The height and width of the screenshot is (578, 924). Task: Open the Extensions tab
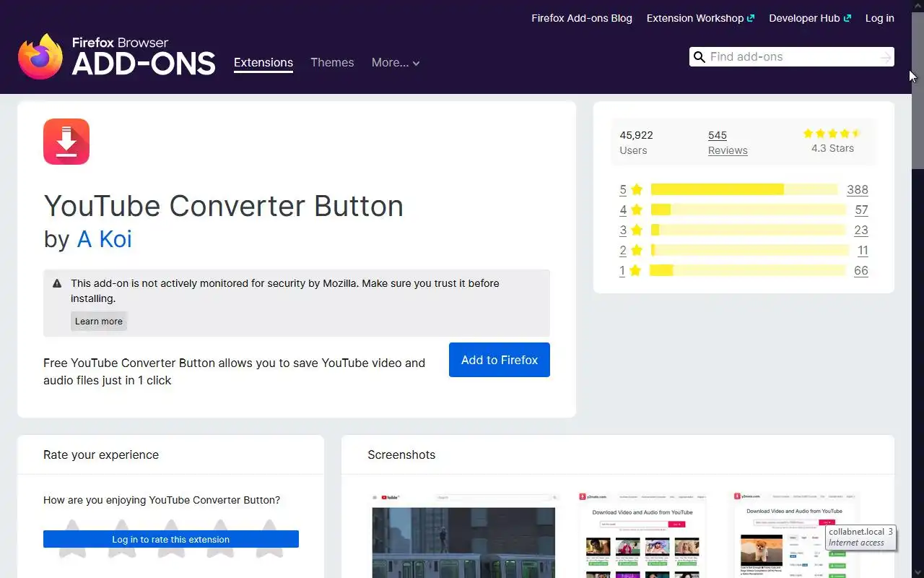click(263, 63)
